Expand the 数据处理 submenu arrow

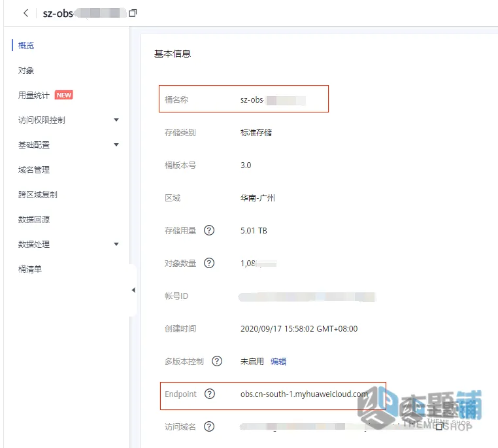pos(116,245)
